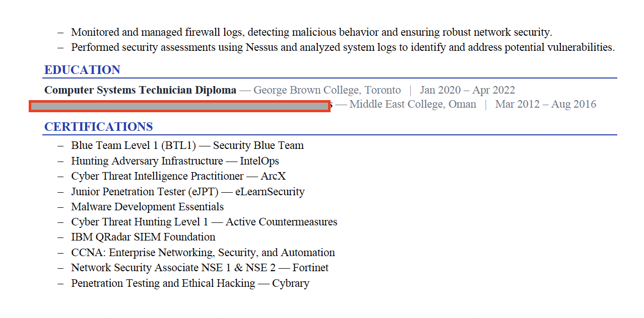Select the Cyber Threat Hunting Level 1 entry

click(x=204, y=222)
